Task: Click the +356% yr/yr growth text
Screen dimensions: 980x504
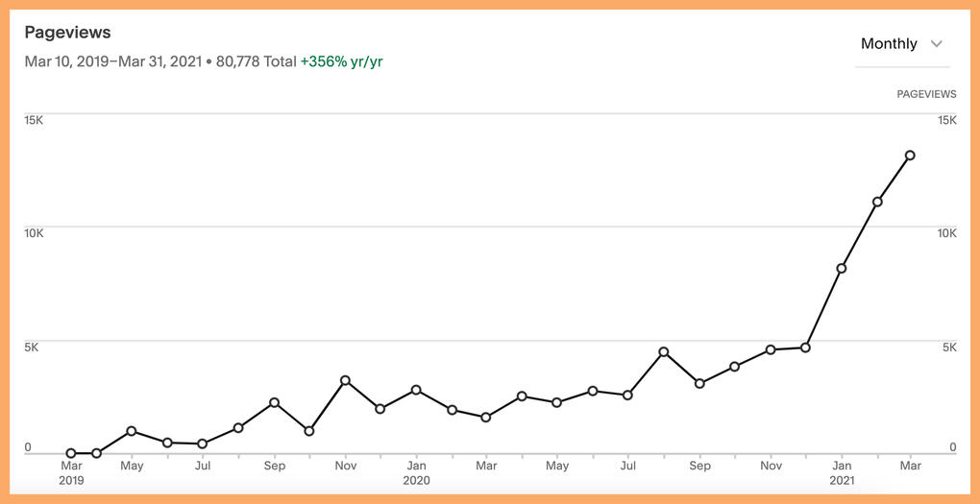Action: tap(341, 61)
